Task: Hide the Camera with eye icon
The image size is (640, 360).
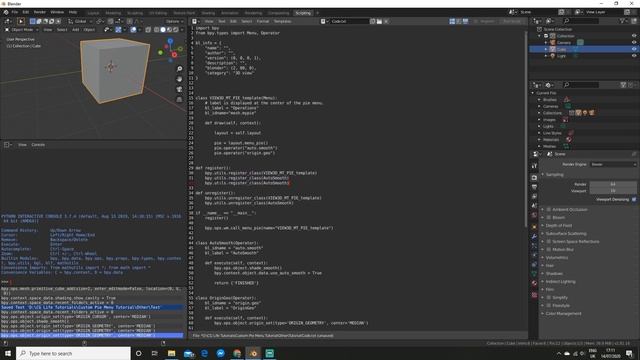Action: click(x=634, y=42)
